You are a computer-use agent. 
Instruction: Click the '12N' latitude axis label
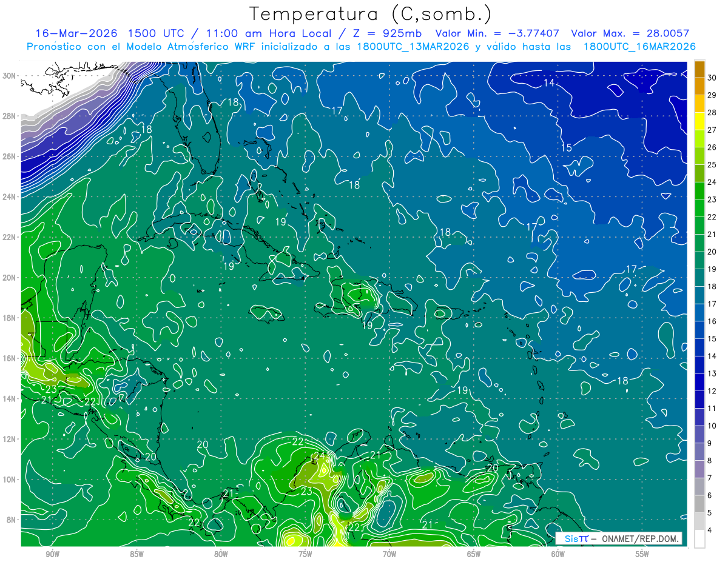(8, 439)
